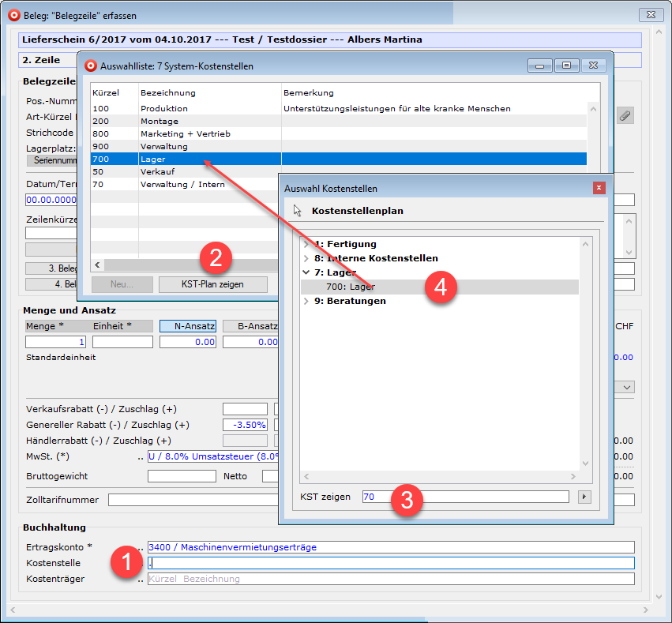This screenshot has width=672, height=623.
Task: Click the paperclip attachment icon
Action: click(625, 116)
